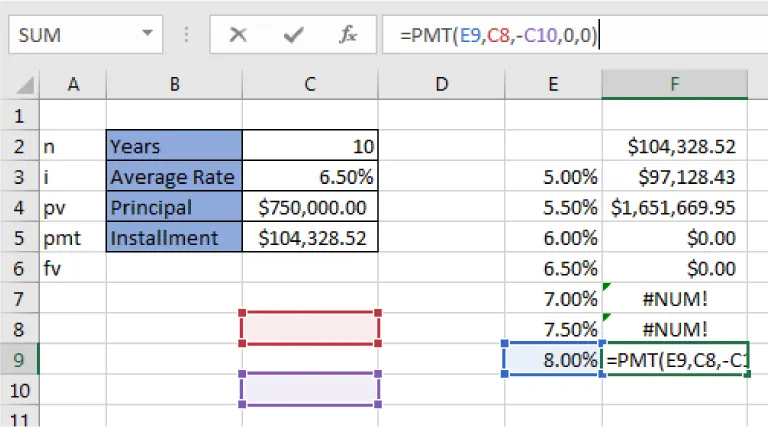Screen dimensions: 768x427
Task: Click the Enter checkmark formula button
Action: coord(293,35)
